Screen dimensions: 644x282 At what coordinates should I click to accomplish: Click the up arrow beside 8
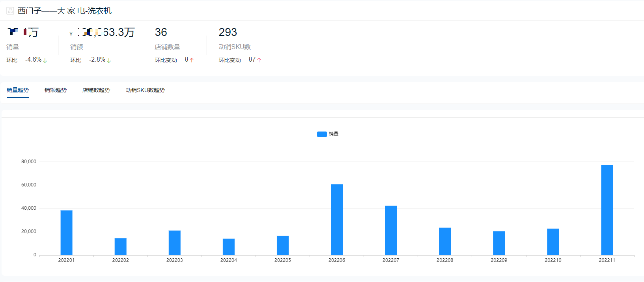coord(192,60)
